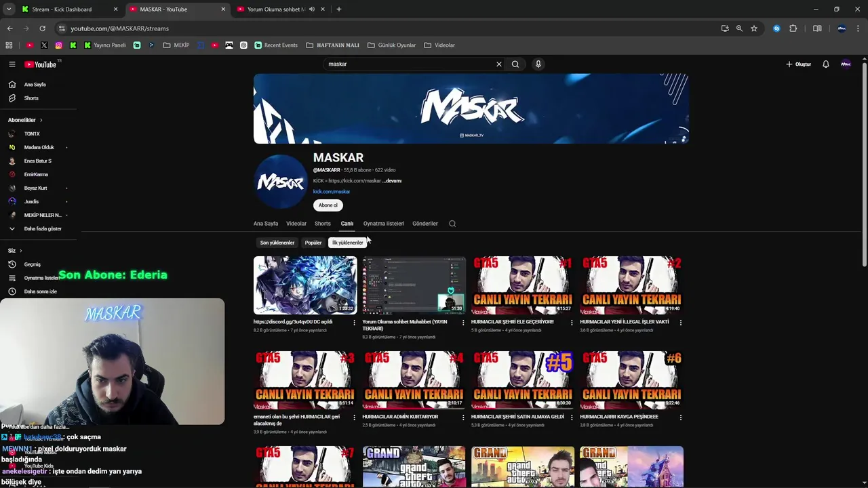Open the Günlük Oyunlar bookmarks folder
This screenshot has height=488, width=868.
pyautogui.click(x=391, y=45)
